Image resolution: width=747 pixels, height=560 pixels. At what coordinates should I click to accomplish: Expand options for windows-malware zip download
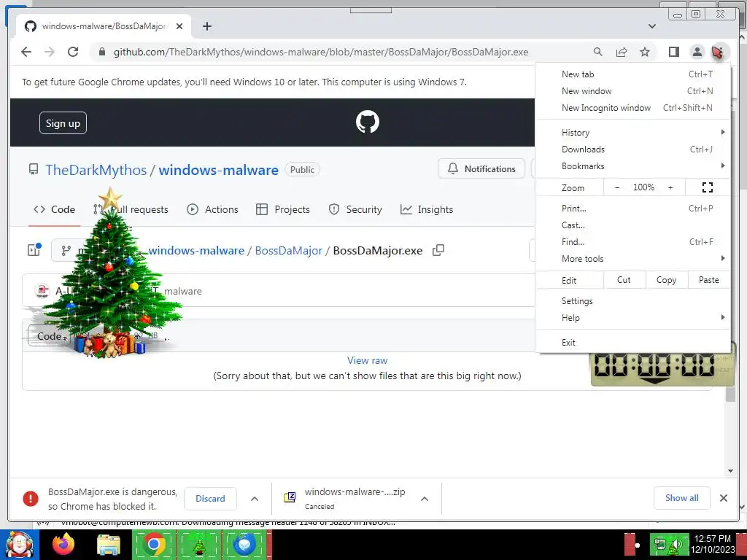[425, 499]
